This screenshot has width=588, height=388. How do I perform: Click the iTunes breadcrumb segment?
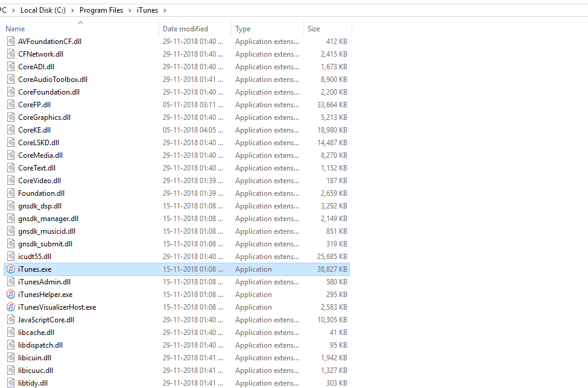pyautogui.click(x=147, y=10)
